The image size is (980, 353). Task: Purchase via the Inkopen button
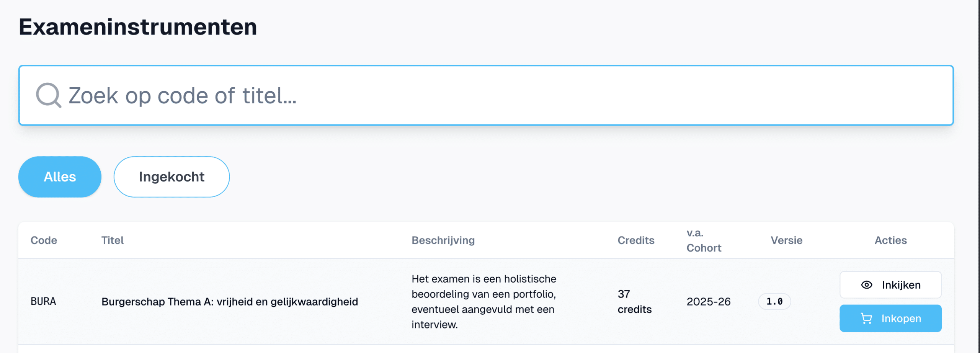[x=890, y=319]
